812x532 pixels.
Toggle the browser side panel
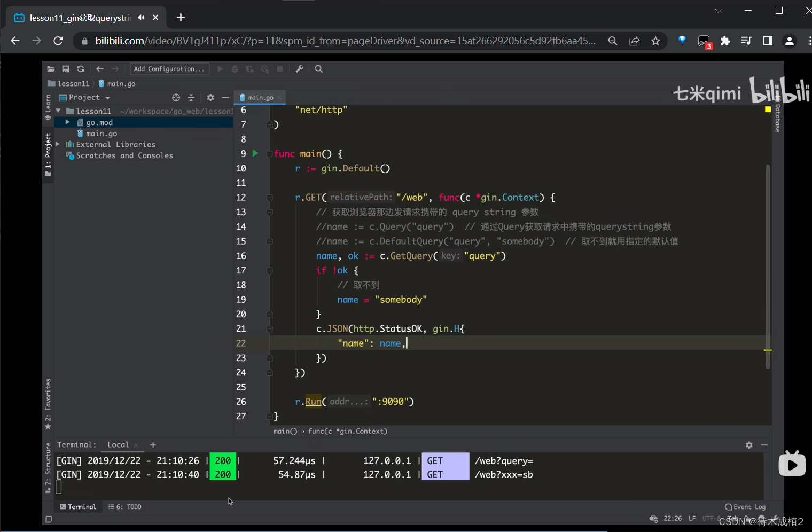(768, 41)
